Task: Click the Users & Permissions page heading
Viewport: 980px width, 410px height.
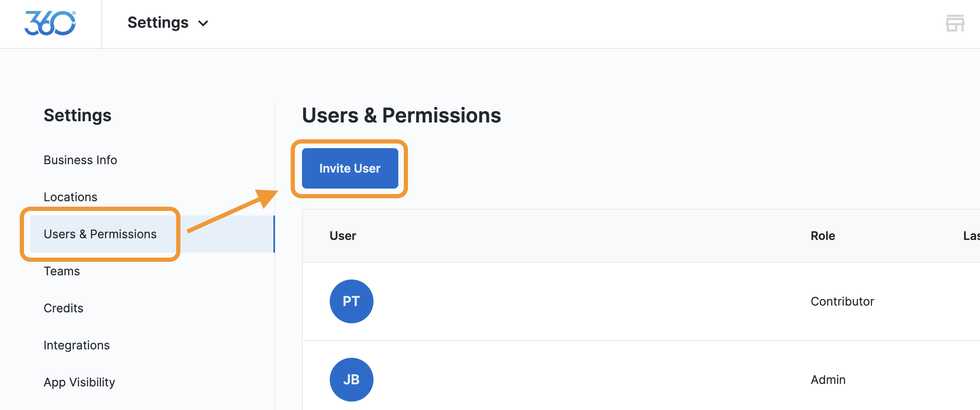Action: point(401,115)
